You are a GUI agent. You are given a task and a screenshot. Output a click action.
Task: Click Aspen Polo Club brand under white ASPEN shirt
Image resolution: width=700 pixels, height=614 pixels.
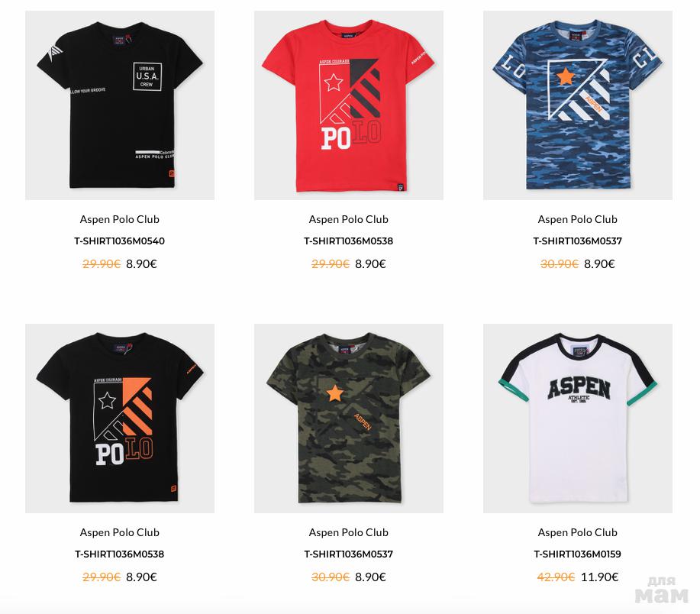578,532
